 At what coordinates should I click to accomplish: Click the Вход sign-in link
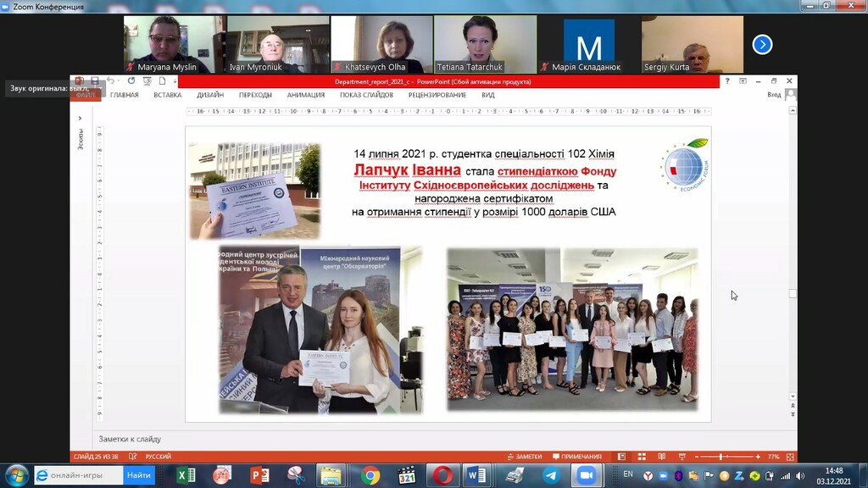click(774, 95)
